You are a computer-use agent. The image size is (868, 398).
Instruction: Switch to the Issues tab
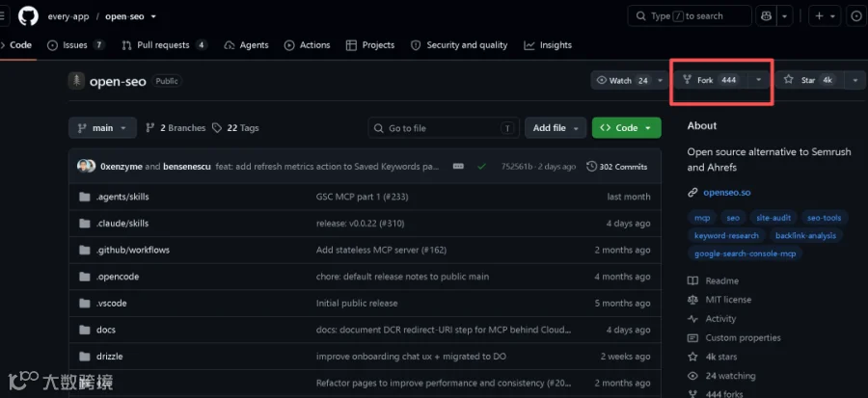[x=76, y=45]
